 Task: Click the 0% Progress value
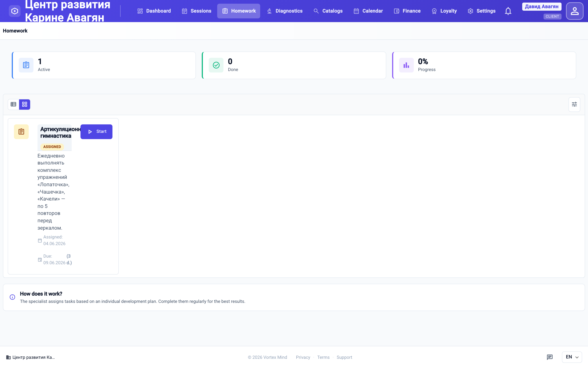coord(423,61)
